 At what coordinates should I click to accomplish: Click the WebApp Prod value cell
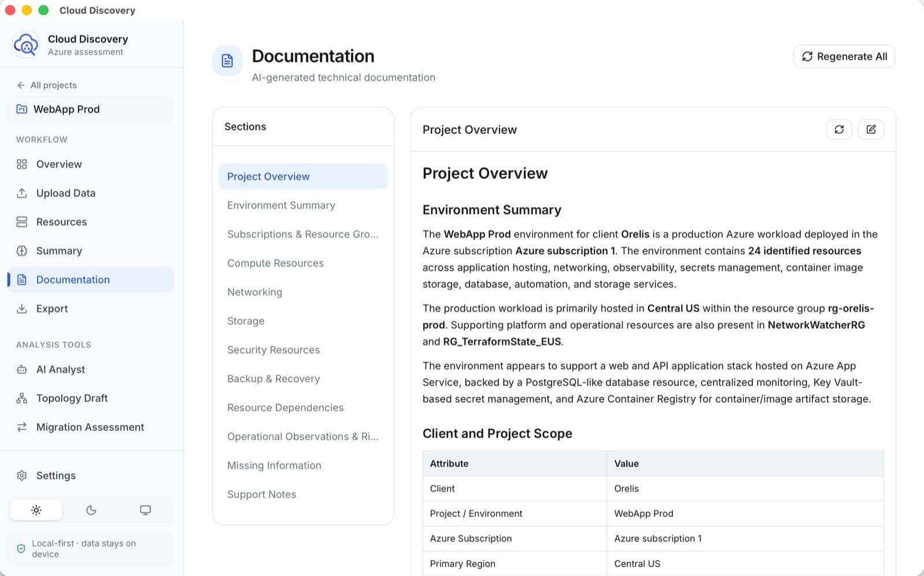point(745,514)
